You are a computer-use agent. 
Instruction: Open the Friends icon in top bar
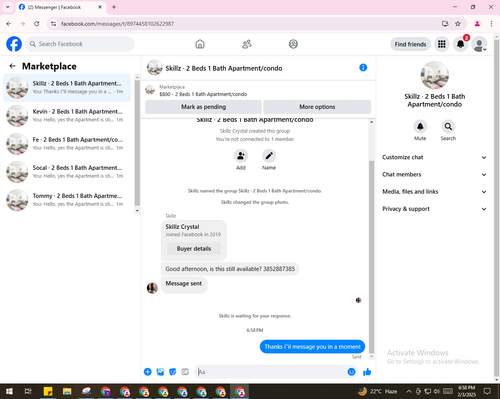[247, 44]
